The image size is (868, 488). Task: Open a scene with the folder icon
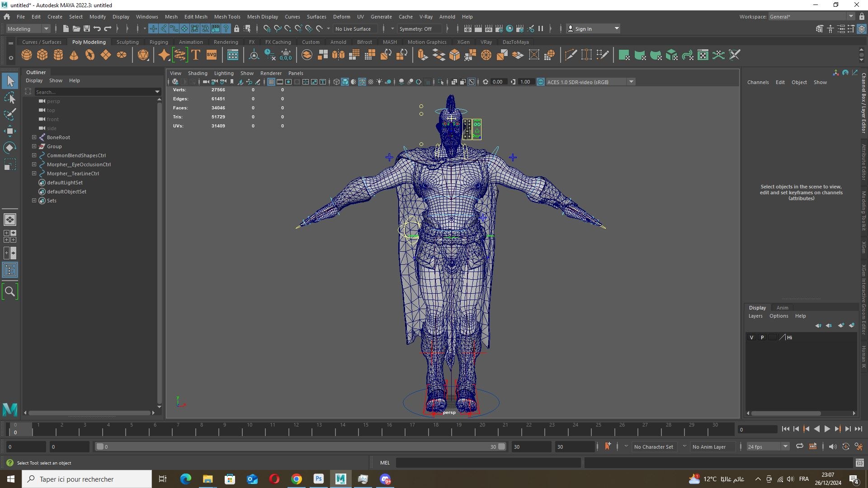pos(76,28)
